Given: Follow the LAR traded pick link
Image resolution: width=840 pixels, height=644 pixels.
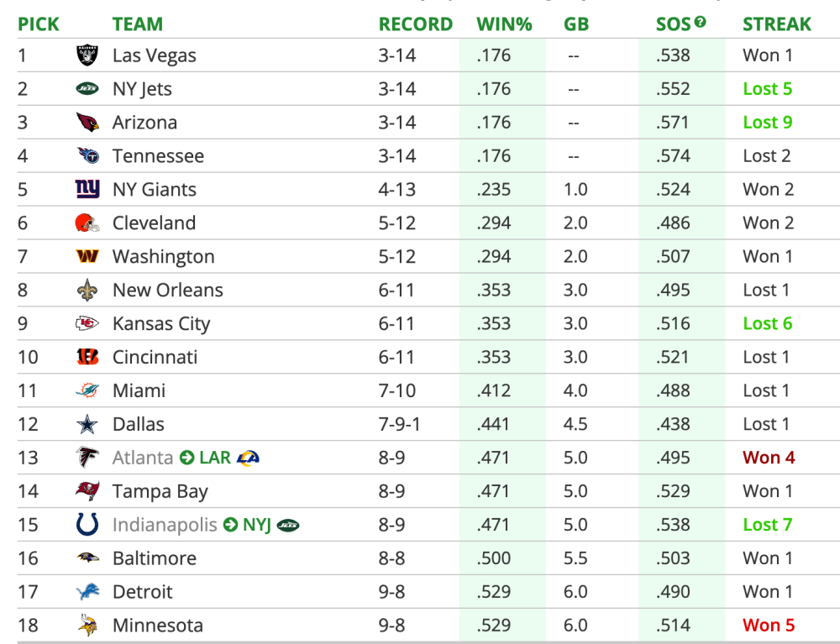Looking at the screenshot, I should 215,458.
